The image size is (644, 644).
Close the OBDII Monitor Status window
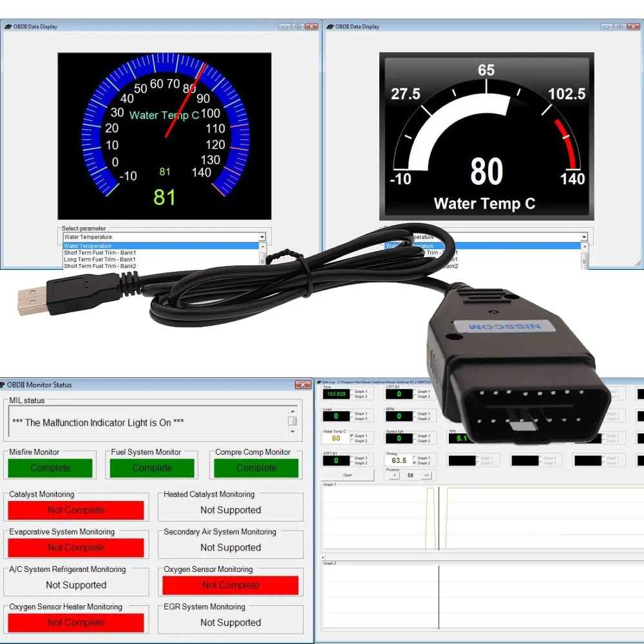pyautogui.click(x=303, y=385)
